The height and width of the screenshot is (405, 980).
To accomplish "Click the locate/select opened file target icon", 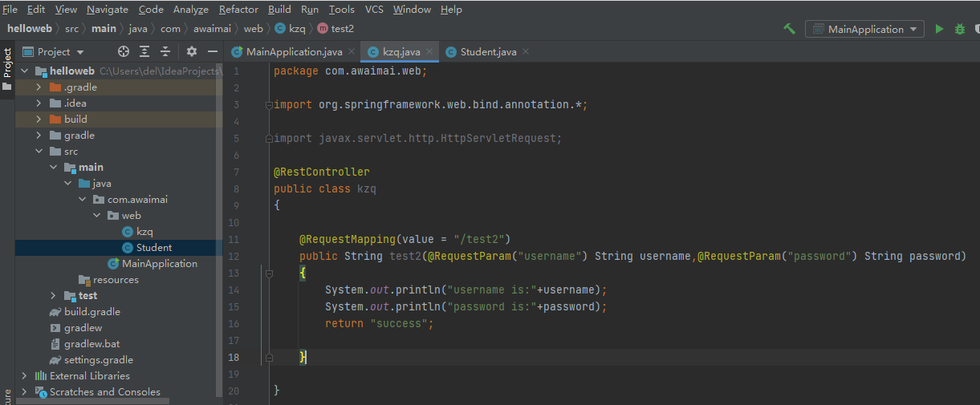I will [124, 51].
